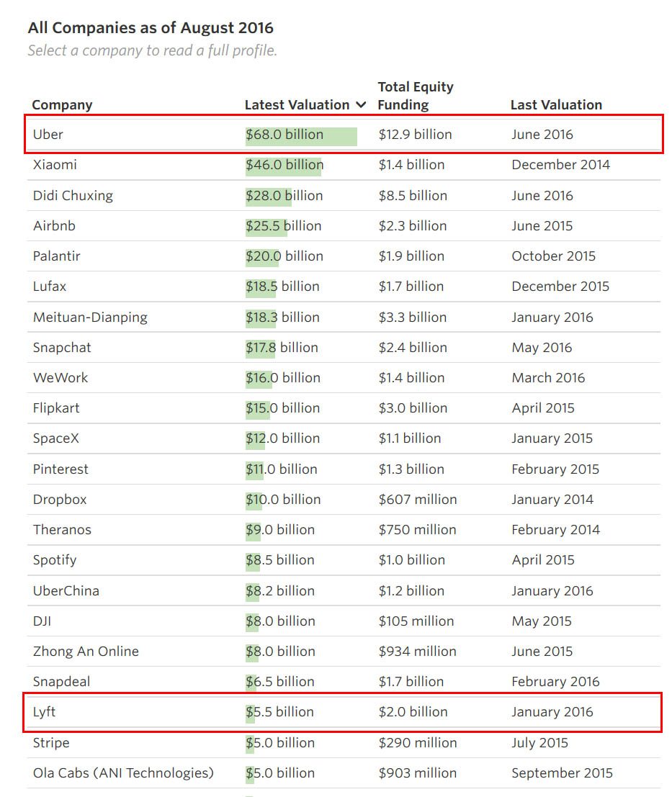Select the Lyft company row
The image size is (672, 797).
click(x=42, y=711)
